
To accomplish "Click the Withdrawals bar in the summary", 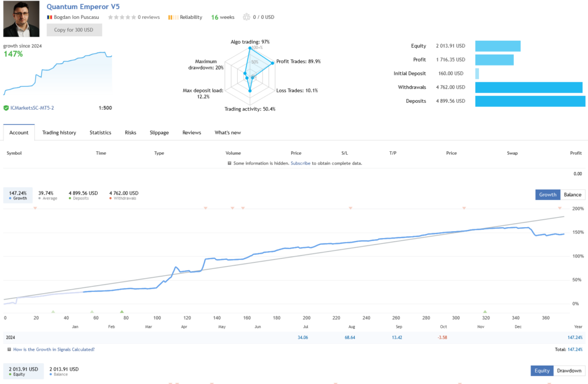I will (x=528, y=87).
